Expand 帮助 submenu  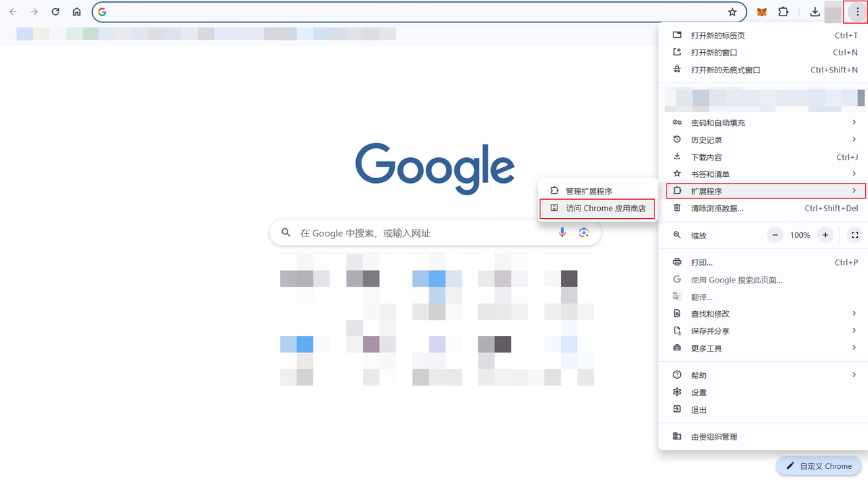tap(763, 375)
